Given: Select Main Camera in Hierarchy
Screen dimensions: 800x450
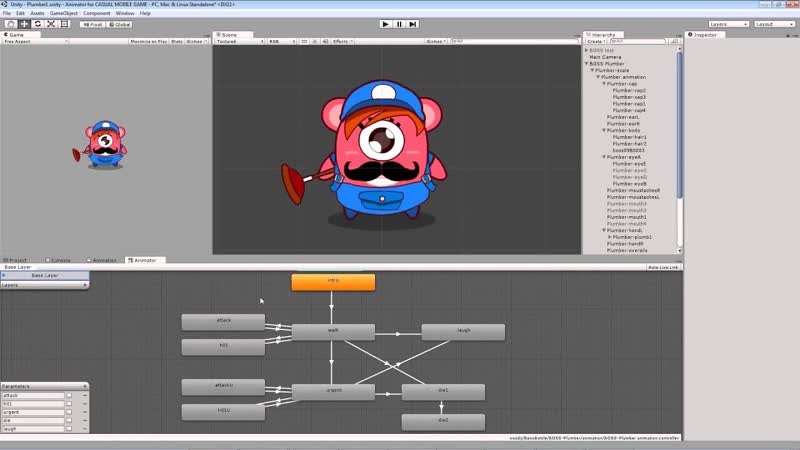Looking at the screenshot, I should click(605, 57).
